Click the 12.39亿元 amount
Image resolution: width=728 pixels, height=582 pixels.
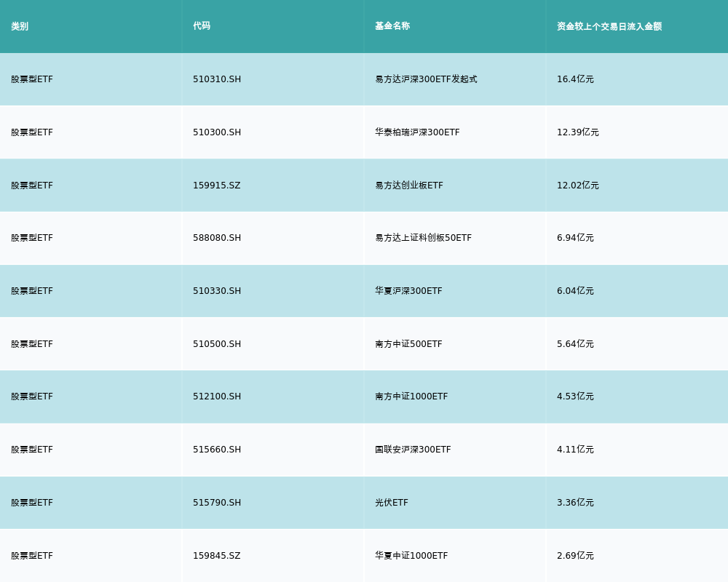pos(577,132)
